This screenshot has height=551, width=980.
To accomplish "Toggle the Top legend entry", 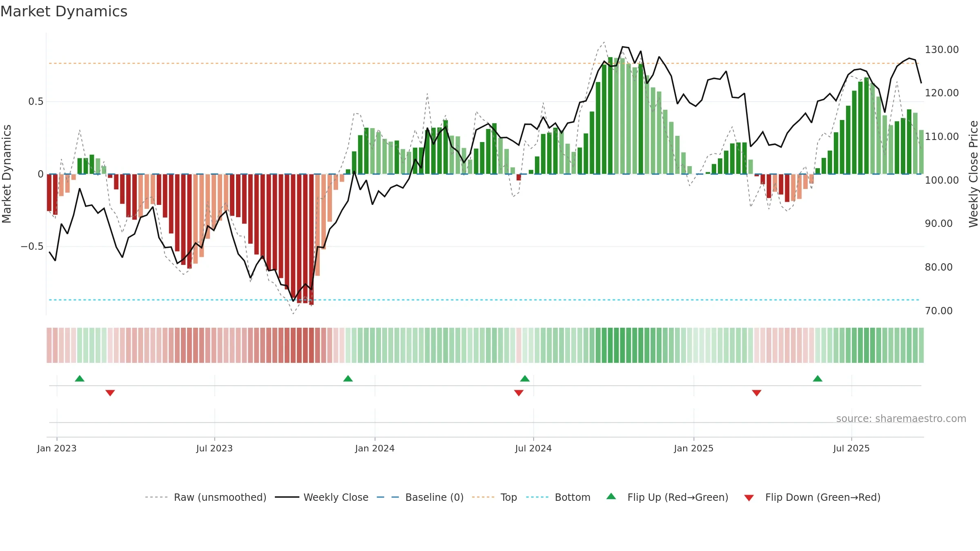I will (x=494, y=497).
